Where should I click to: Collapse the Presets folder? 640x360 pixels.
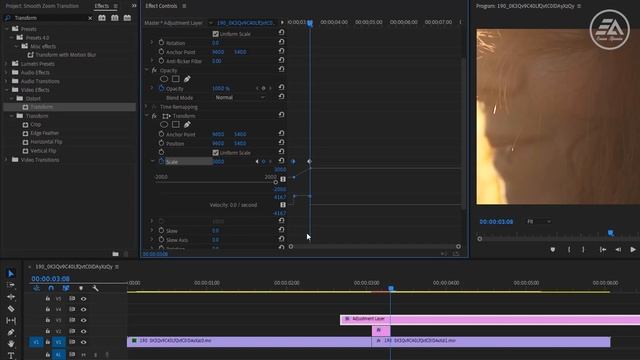coord(7,29)
